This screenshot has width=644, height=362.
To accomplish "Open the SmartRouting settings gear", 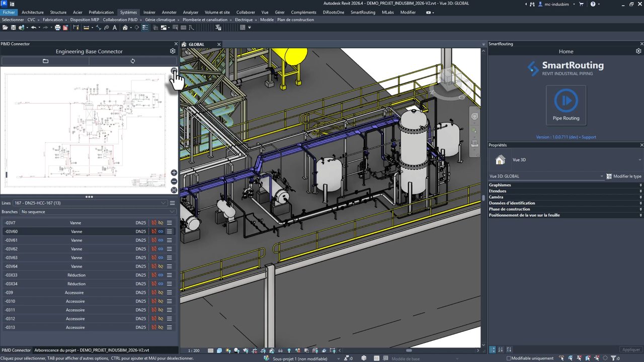I will click(x=638, y=51).
